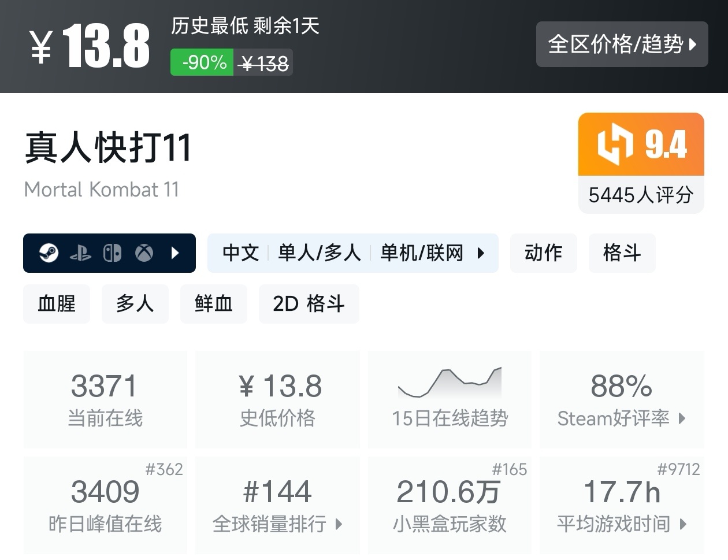Expand the platform list arrow
The image size is (728, 560).
point(175,253)
